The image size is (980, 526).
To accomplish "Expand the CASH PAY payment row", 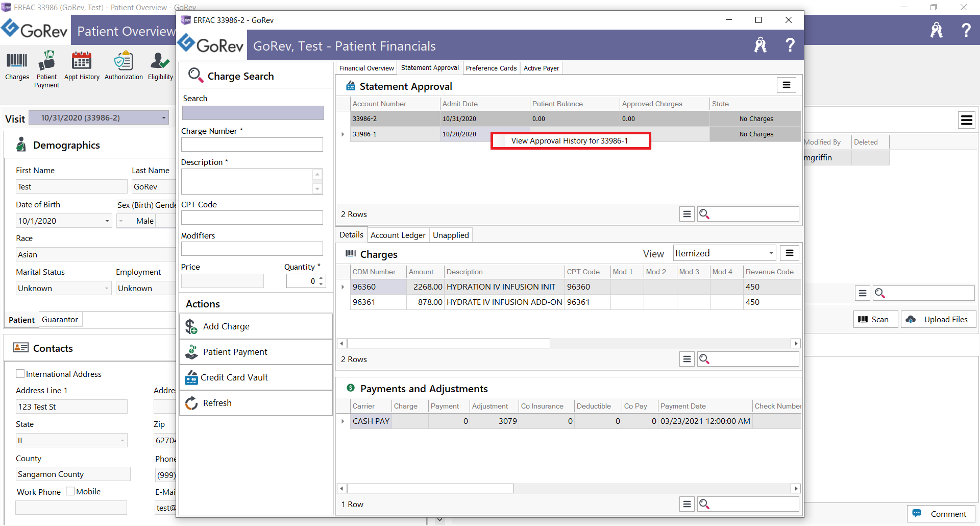I will click(342, 421).
